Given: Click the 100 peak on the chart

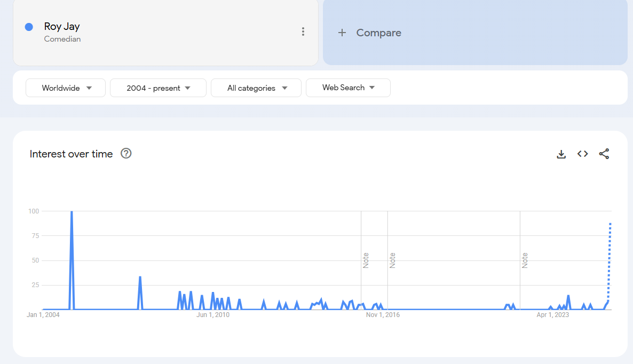Looking at the screenshot, I should coord(72,212).
